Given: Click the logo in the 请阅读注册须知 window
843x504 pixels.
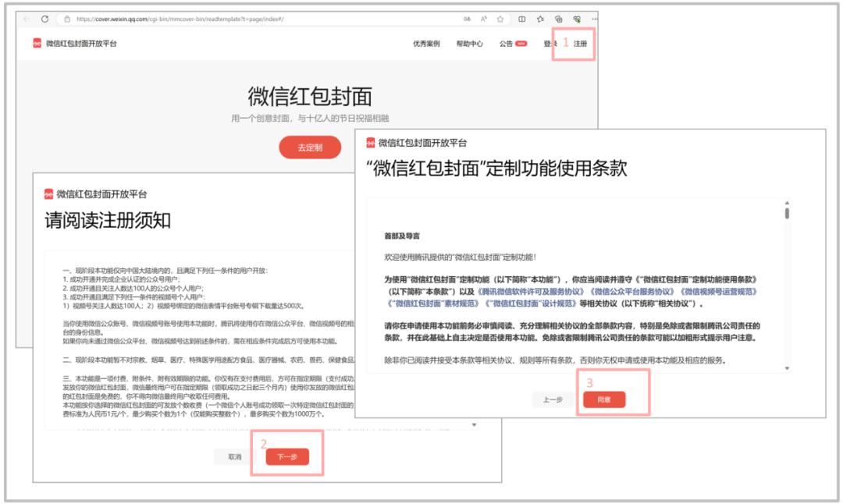Looking at the screenshot, I should click(48, 194).
